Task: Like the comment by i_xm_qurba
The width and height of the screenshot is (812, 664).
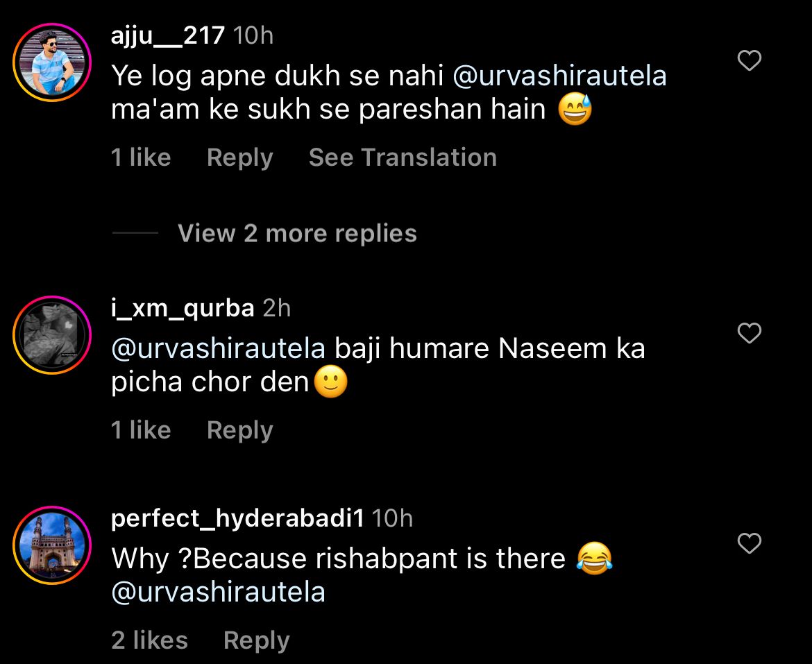Action: point(749,334)
